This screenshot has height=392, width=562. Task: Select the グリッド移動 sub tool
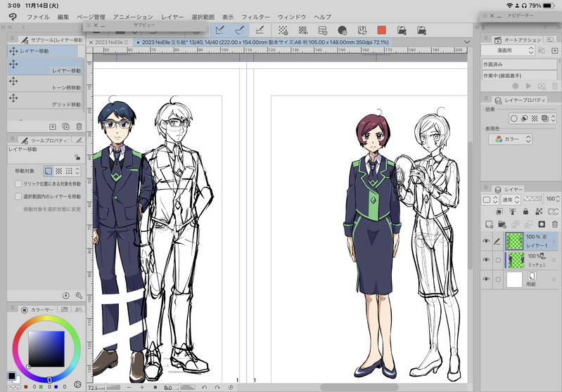click(x=45, y=100)
